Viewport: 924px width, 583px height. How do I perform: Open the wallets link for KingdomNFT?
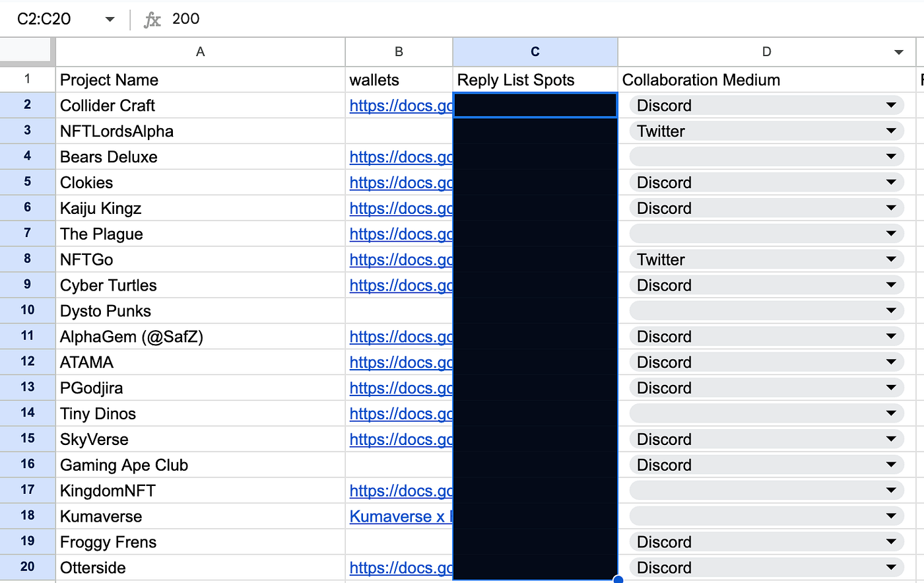pyautogui.click(x=401, y=491)
